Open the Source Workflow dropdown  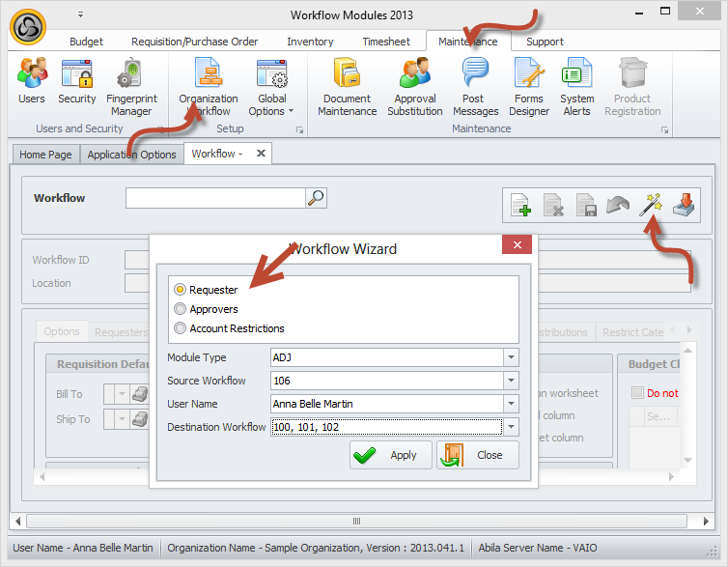pyautogui.click(x=511, y=381)
